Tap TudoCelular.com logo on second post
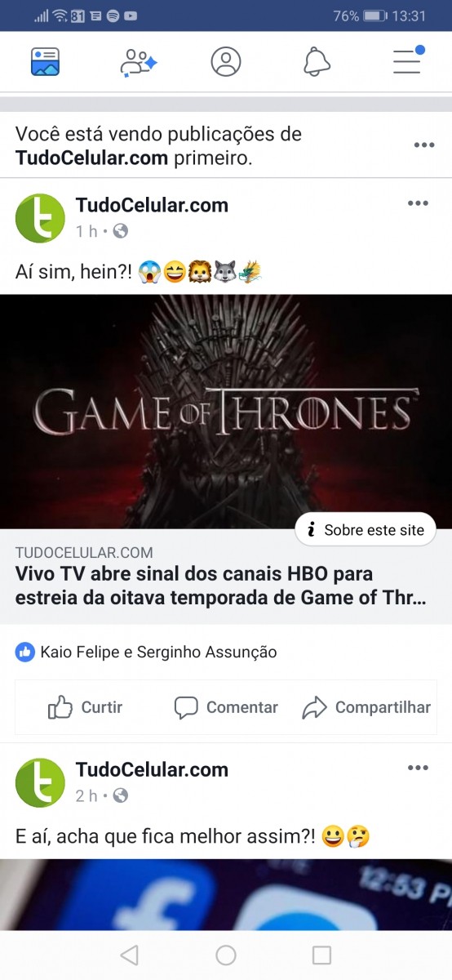 pos(40,782)
